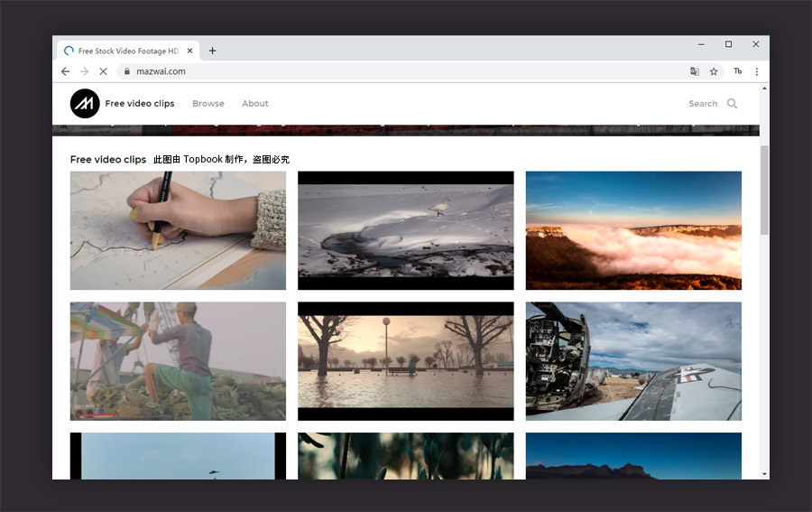Close the Chrome window
812x512 pixels.
coord(755,44)
